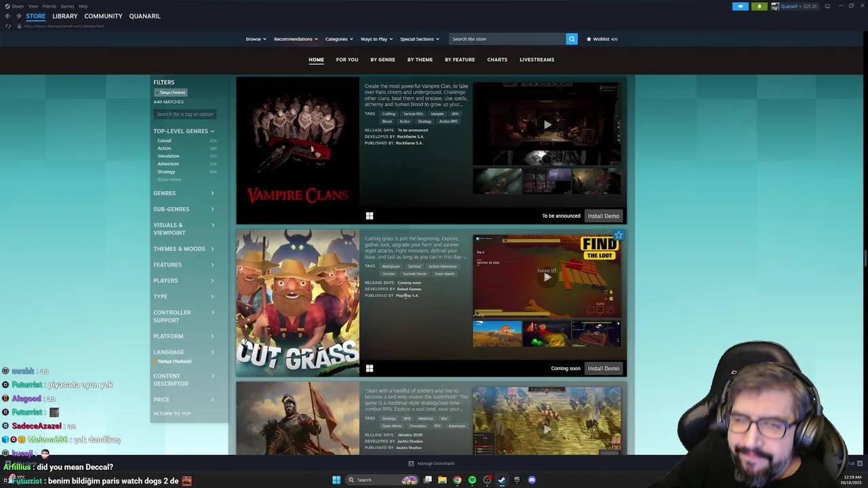
Task: Open the View menu
Action: coord(33,6)
